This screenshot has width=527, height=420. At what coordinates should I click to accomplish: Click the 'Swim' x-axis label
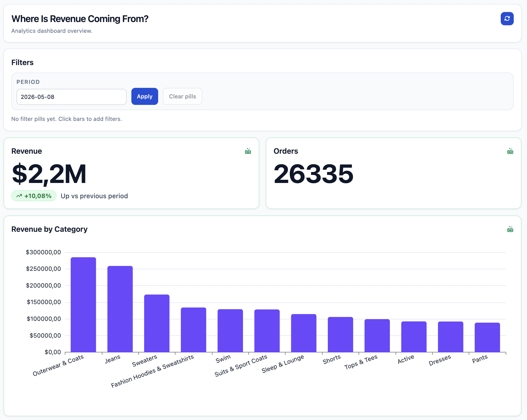coord(223,358)
